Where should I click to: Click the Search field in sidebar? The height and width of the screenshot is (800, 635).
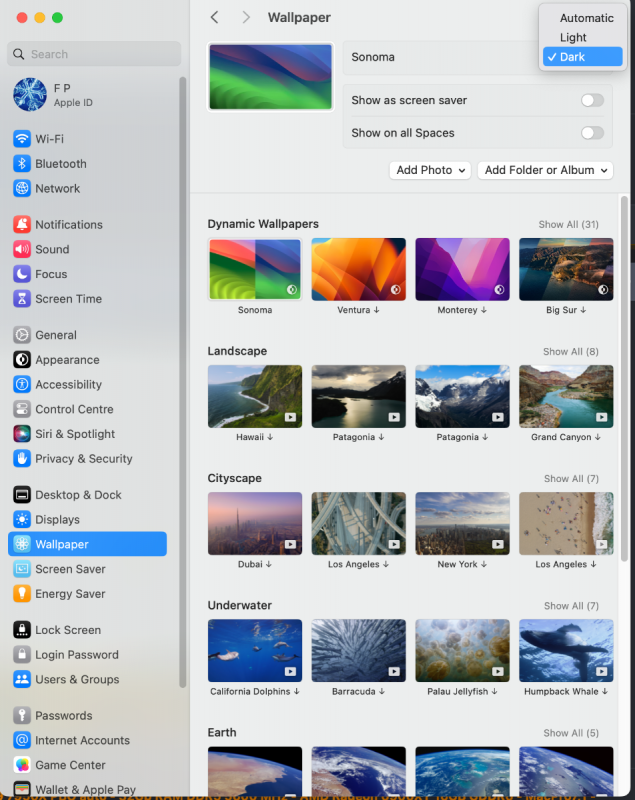[x=95, y=54]
